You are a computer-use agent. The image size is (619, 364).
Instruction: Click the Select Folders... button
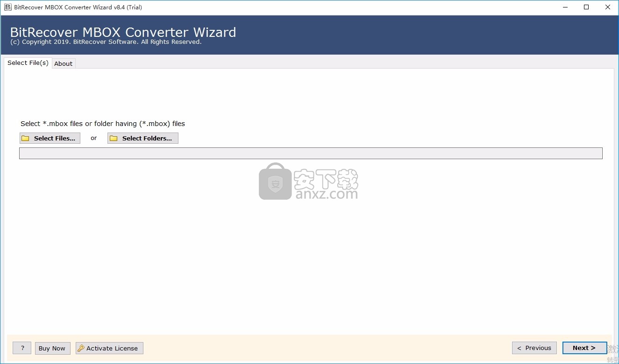[142, 138]
